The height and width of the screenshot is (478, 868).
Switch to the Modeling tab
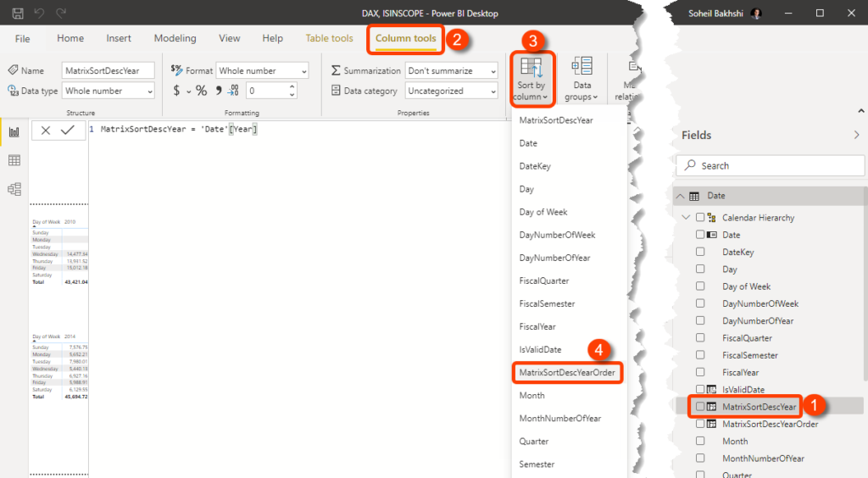click(x=175, y=38)
